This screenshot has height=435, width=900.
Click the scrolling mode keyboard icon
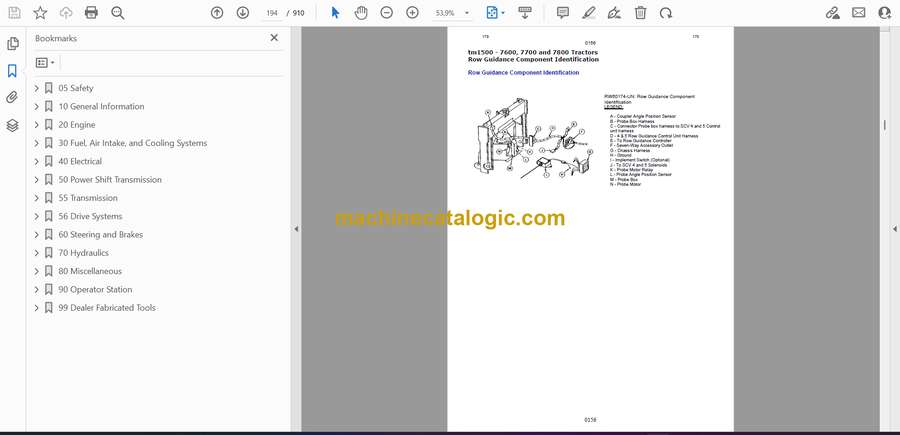[525, 13]
